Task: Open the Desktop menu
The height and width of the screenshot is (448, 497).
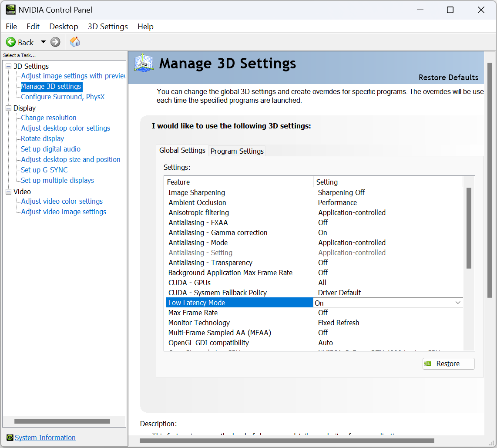Action: pos(64,27)
